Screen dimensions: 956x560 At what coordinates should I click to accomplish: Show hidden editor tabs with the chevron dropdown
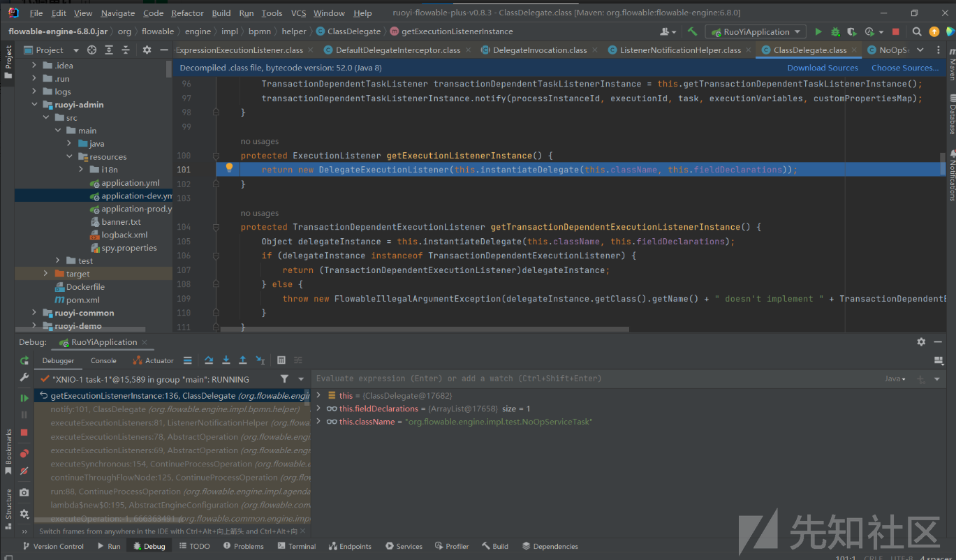click(x=920, y=50)
